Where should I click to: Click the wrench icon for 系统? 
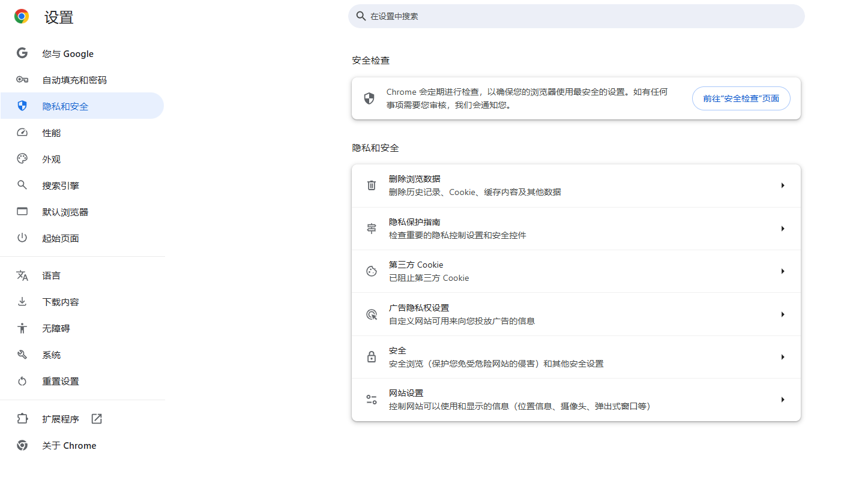coord(22,355)
